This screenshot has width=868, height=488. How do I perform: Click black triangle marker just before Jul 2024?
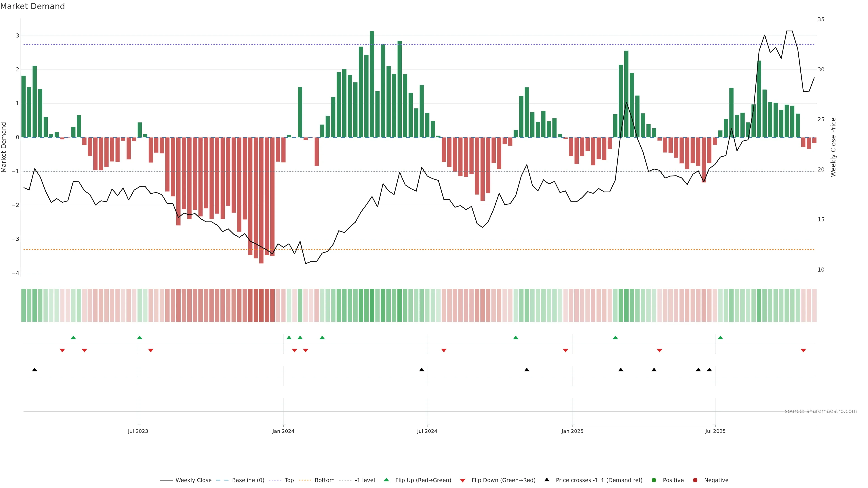coord(422,370)
